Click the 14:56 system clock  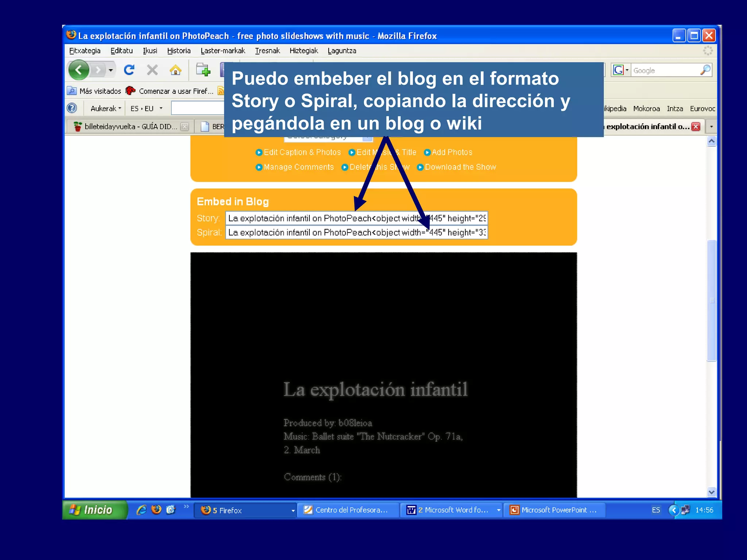[704, 510]
